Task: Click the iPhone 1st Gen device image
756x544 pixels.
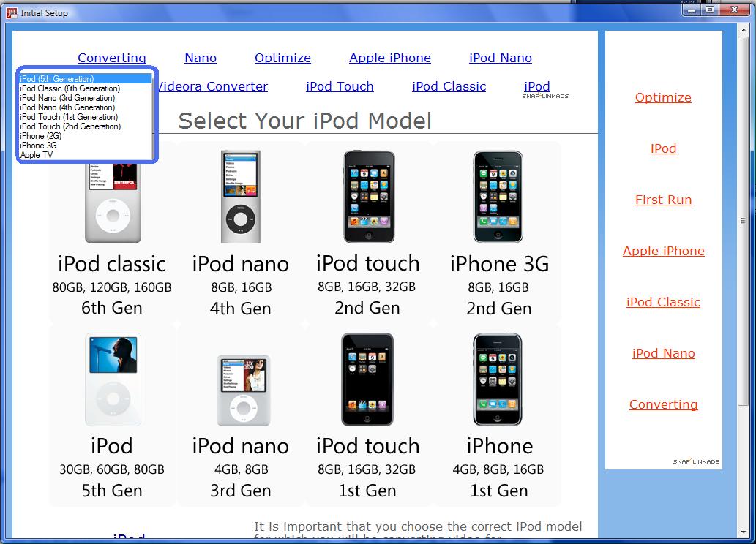Action: [x=498, y=379]
